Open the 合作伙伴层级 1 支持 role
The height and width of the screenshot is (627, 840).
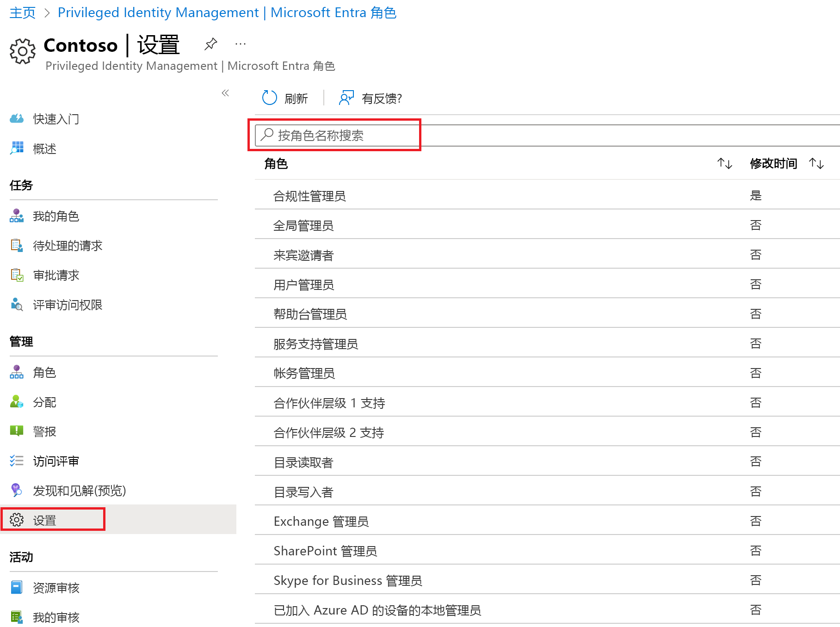(x=547, y=403)
